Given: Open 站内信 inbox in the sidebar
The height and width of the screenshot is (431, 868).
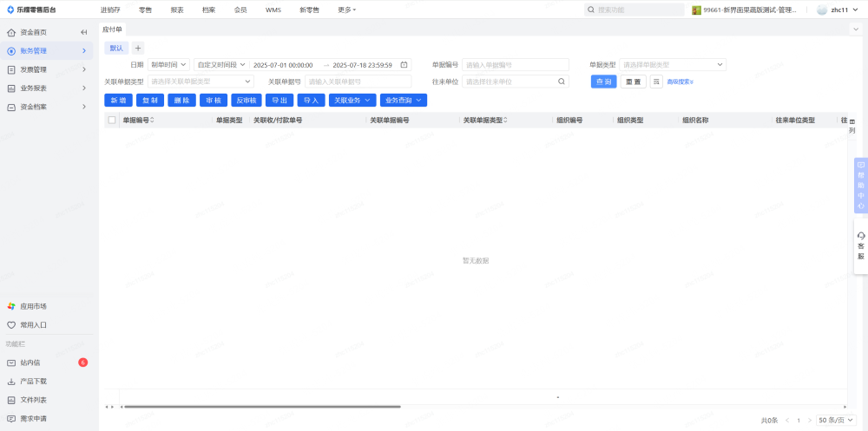Looking at the screenshot, I should (30, 362).
